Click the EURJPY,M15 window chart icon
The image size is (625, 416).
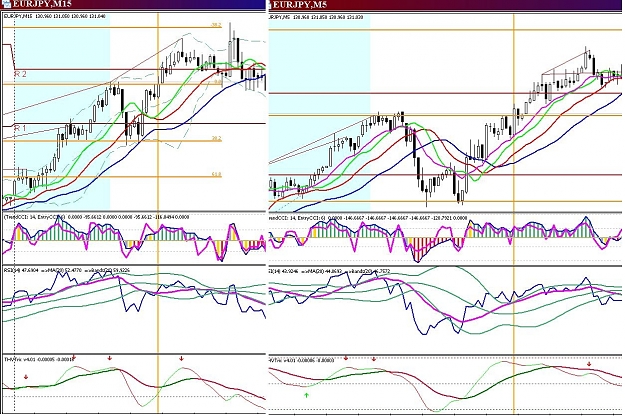coord(6,4)
